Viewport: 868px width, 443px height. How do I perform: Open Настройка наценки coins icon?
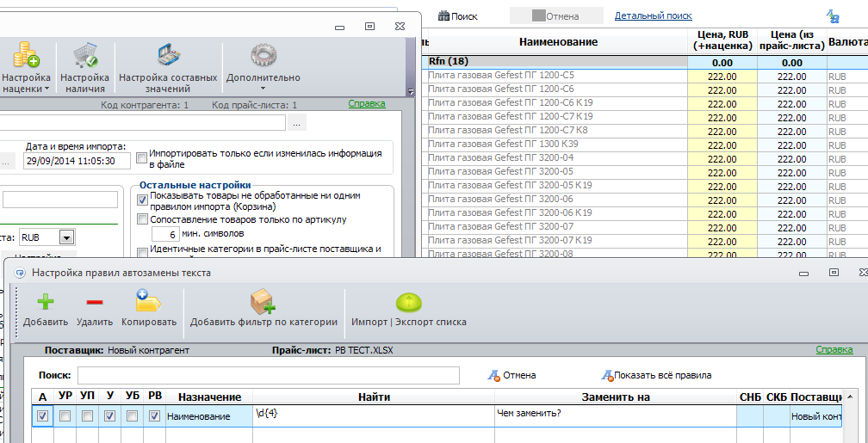click(x=26, y=55)
